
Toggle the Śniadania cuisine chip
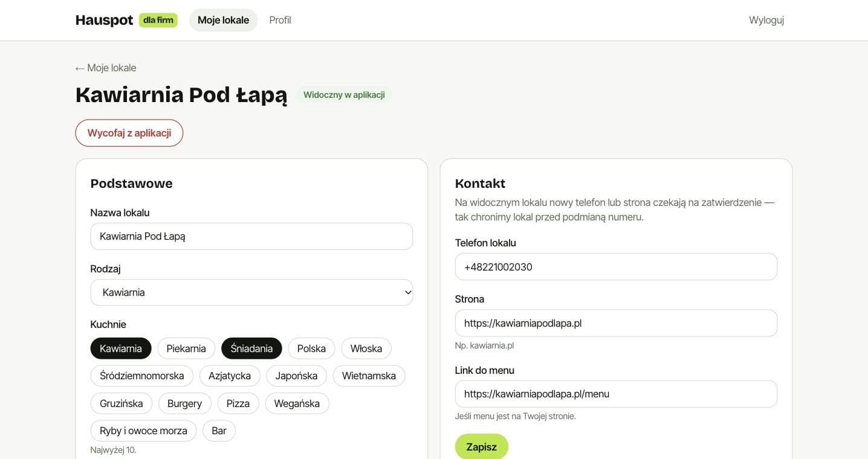coord(251,348)
